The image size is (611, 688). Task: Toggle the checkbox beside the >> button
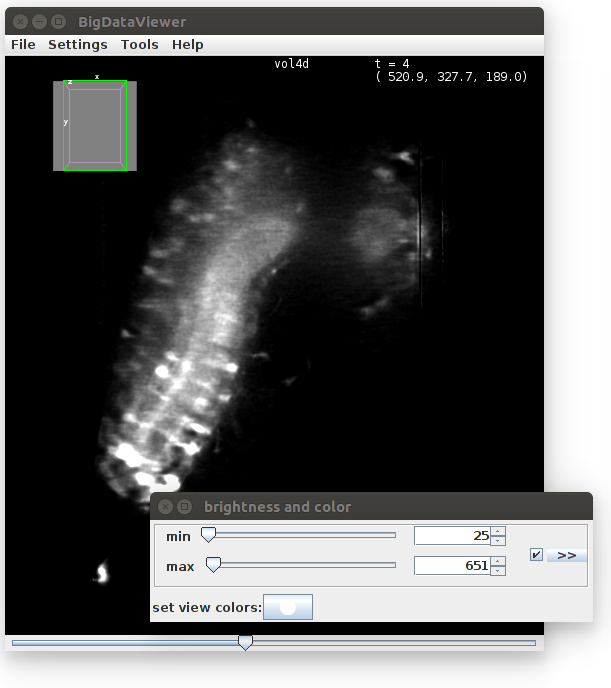click(536, 554)
